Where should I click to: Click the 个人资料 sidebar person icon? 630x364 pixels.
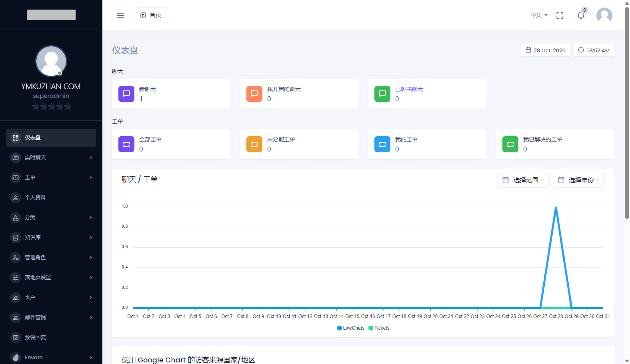coord(16,198)
